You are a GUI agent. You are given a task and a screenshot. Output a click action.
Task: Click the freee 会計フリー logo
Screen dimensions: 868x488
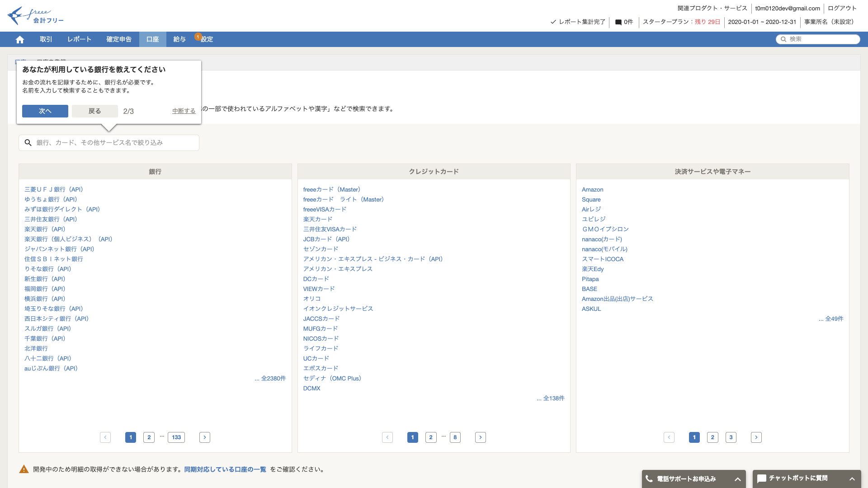click(x=35, y=16)
